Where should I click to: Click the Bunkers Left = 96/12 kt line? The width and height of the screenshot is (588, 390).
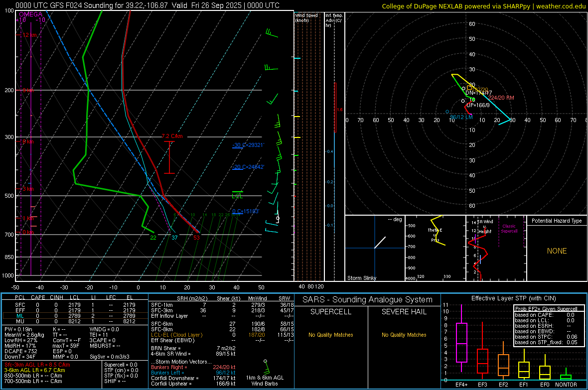coord(193,373)
